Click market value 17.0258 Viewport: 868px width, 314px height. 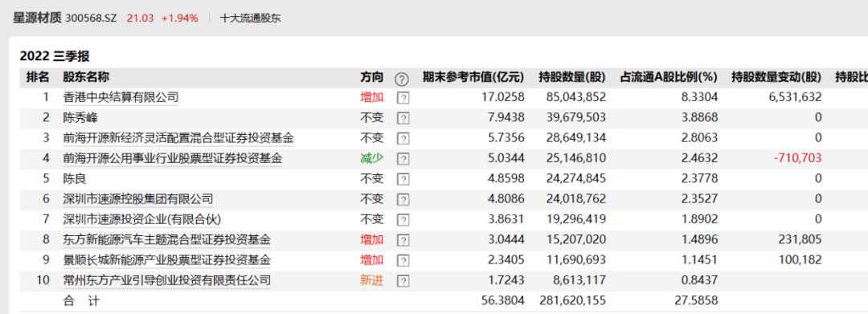click(503, 98)
